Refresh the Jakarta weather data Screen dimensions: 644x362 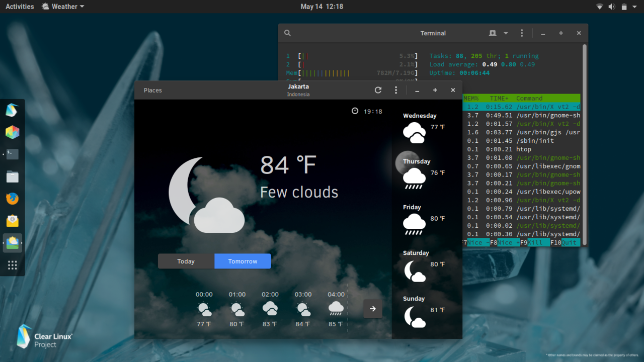[378, 90]
